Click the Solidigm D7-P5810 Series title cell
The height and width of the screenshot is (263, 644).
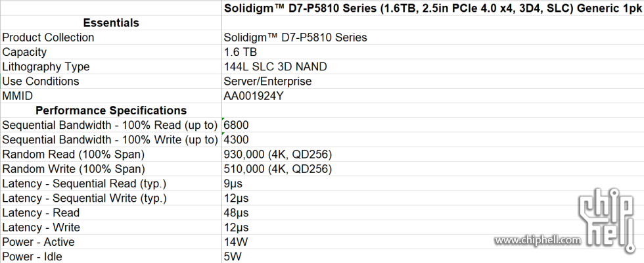tap(433, 8)
